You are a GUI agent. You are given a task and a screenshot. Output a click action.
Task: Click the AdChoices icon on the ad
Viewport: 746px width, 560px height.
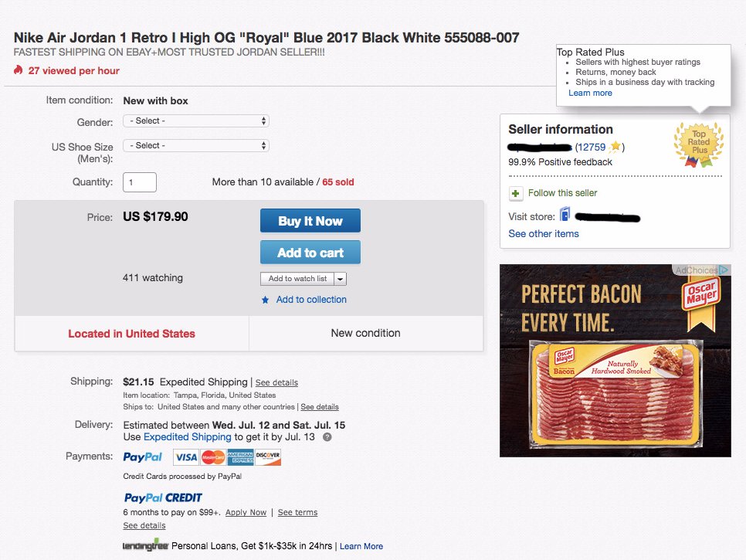point(724,270)
